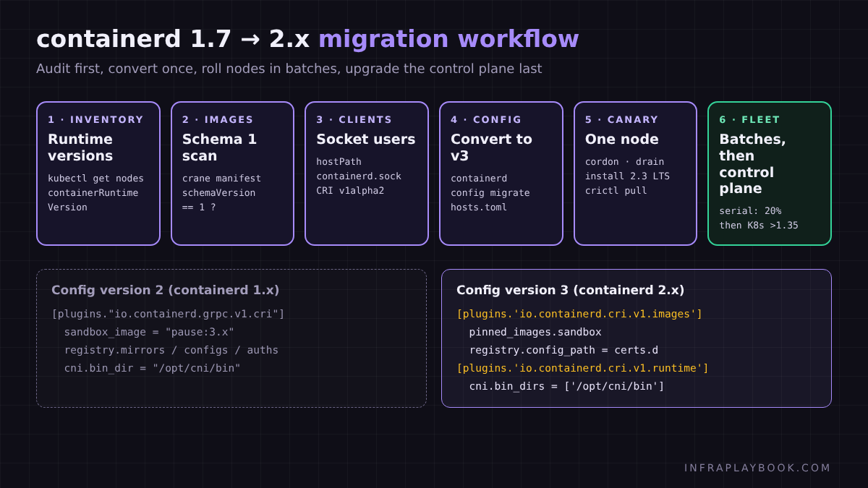The height and width of the screenshot is (488, 868).
Task: Click the 'Config version 3 (containerd 2.x)' heading
Action: click(x=570, y=290)
